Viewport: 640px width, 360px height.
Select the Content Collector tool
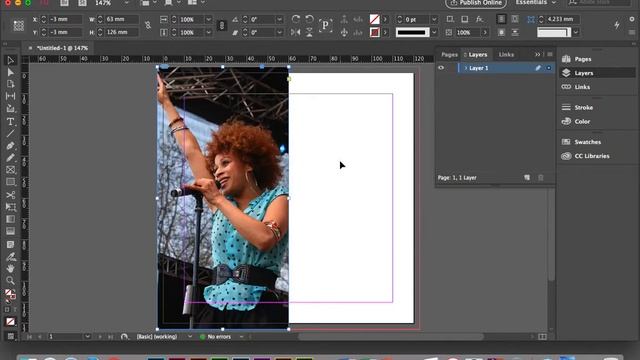point(11,109)
